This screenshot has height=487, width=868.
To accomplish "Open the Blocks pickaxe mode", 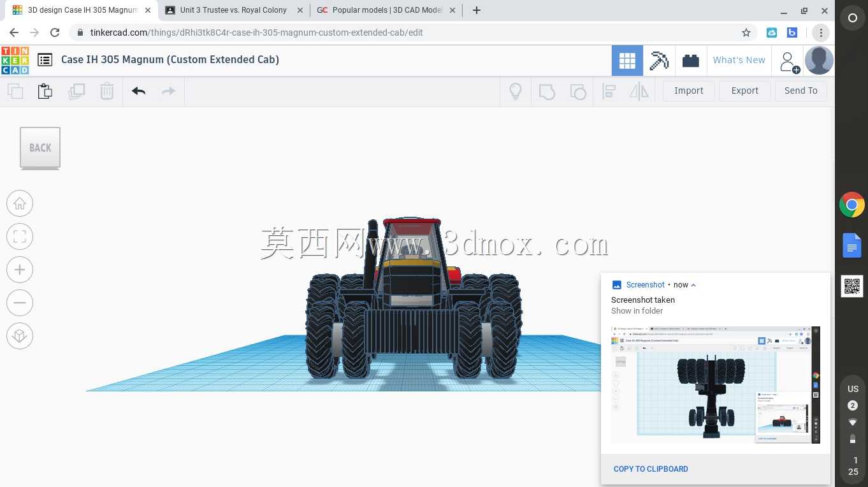I will (x=659, y=61).
